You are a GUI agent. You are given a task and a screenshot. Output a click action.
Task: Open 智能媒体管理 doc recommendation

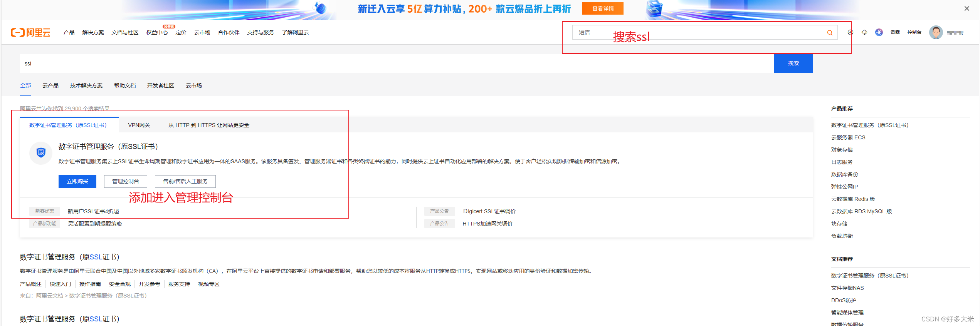click(847, 313)
